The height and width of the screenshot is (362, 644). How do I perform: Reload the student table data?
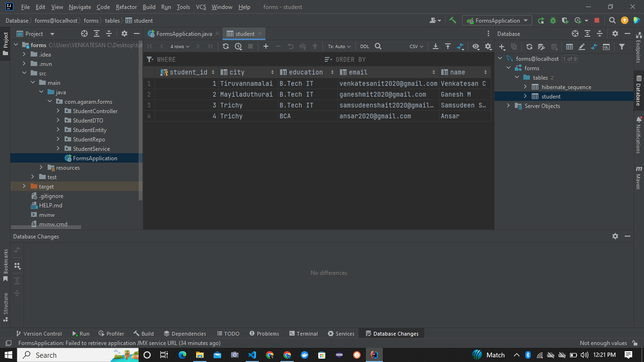click(226, 46)
